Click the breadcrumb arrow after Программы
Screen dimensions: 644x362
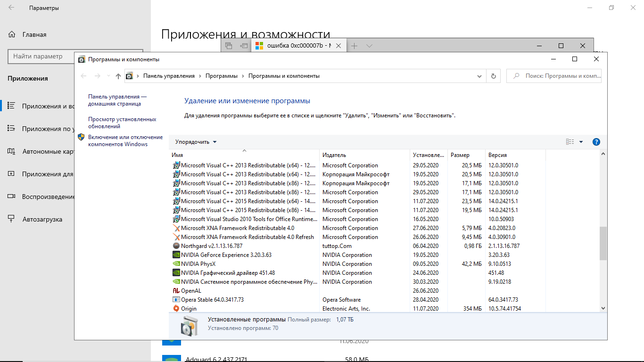click(x=243, y=76)
